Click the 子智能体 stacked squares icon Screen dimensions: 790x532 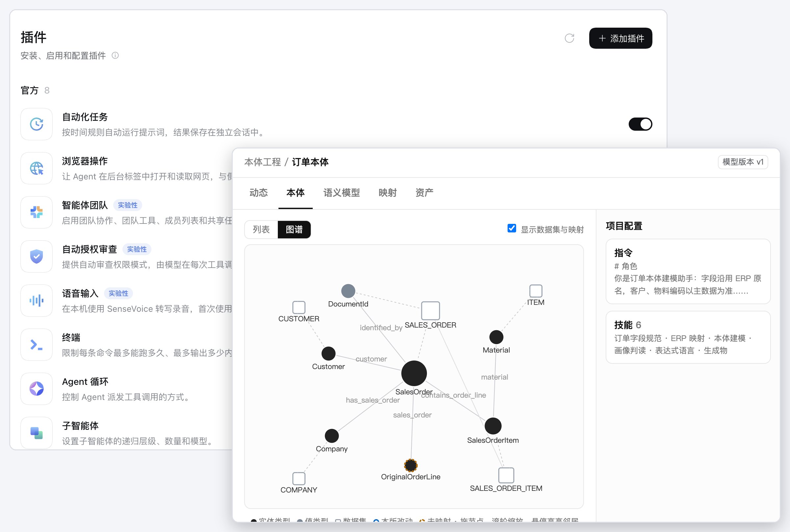click(37, 433)
